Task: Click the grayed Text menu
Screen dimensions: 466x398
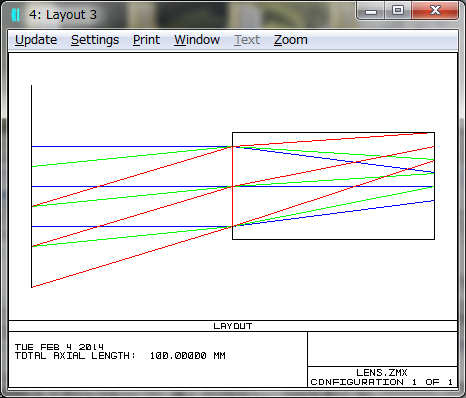Action: pos(247,40)
